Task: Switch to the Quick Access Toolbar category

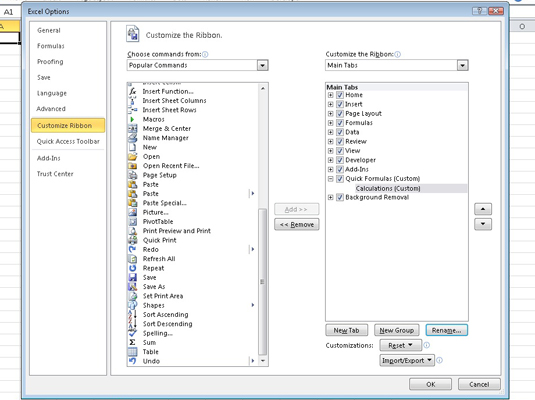Action: tap(68, 141)
